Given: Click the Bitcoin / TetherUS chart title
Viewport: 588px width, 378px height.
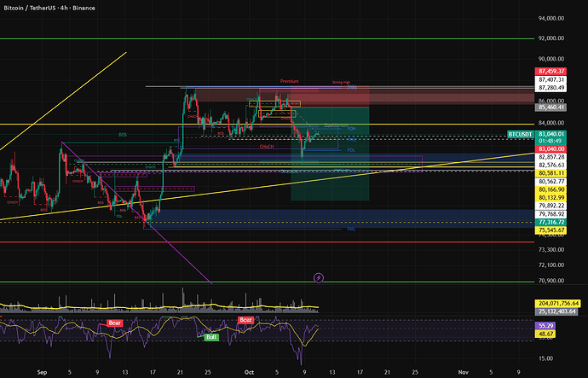Looking at the screenshot, I should [x=49, y=8].
